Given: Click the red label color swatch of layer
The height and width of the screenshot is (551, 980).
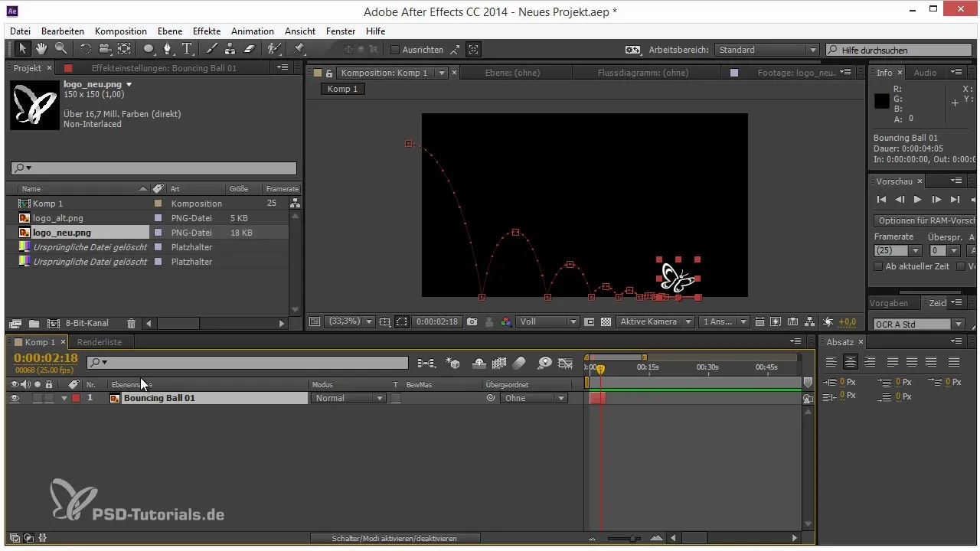Looking at the screenshot, I should point(76,398).
